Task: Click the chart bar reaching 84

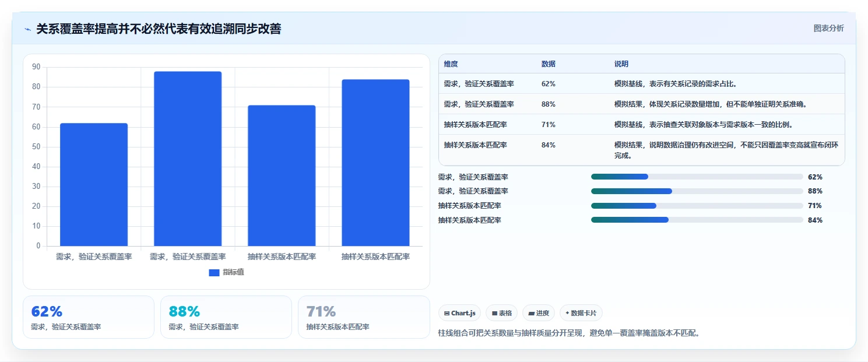Action: [x=375, y=163]
